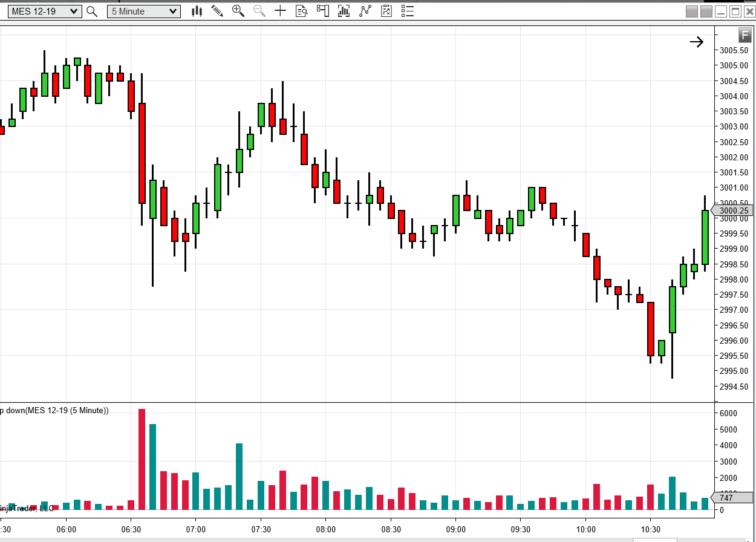
Task: Open the MES 12-19 instrument selector dropdown
Action: (45, 11)
